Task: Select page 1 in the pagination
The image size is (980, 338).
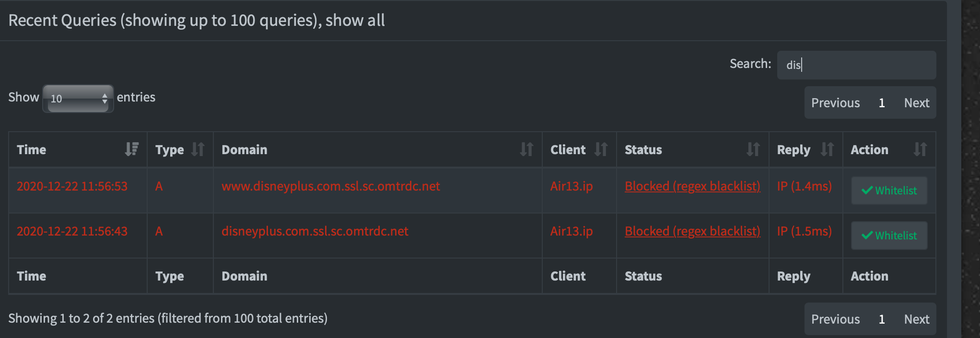Action: (881, 319)
